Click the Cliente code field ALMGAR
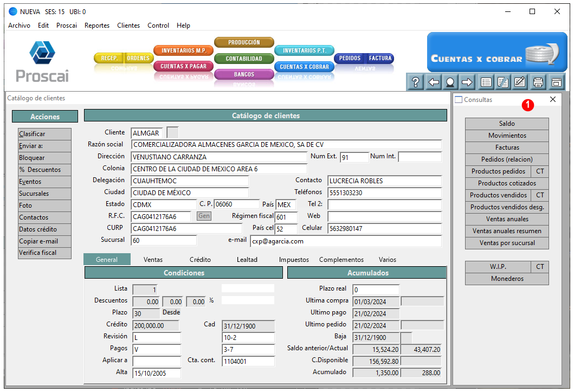The image size is (574, 392). (147, 133)
